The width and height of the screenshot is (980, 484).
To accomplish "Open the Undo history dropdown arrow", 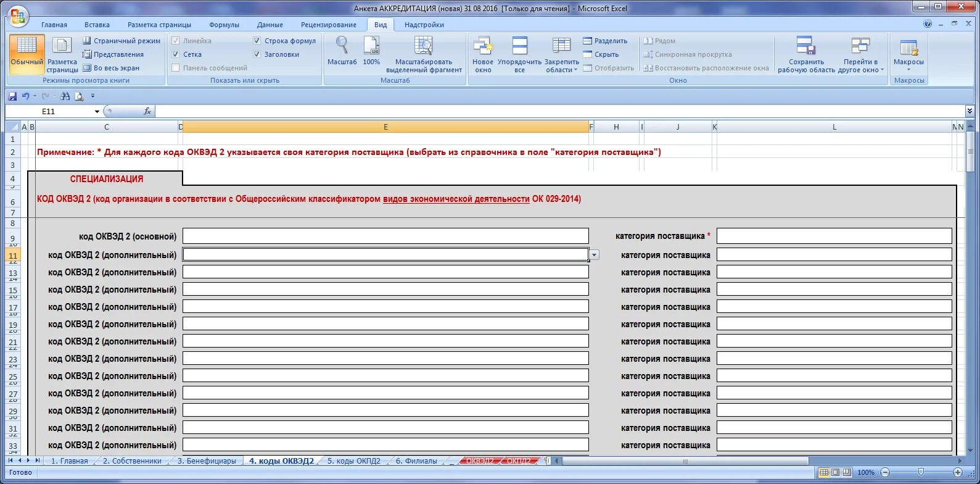I will [35, 96].
